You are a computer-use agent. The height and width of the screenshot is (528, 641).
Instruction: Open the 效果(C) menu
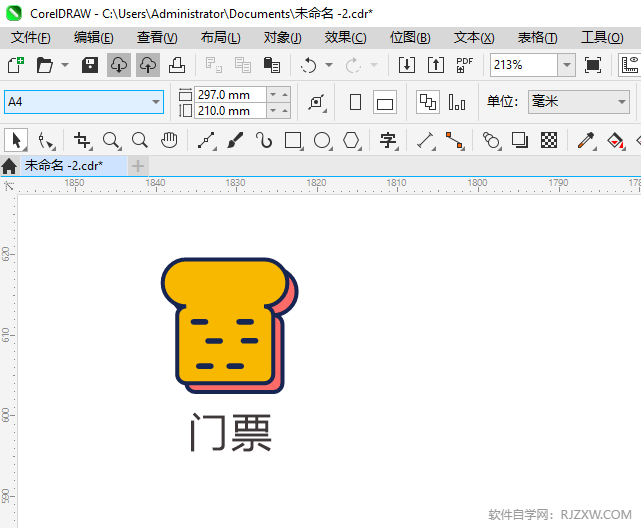(345, 37)
